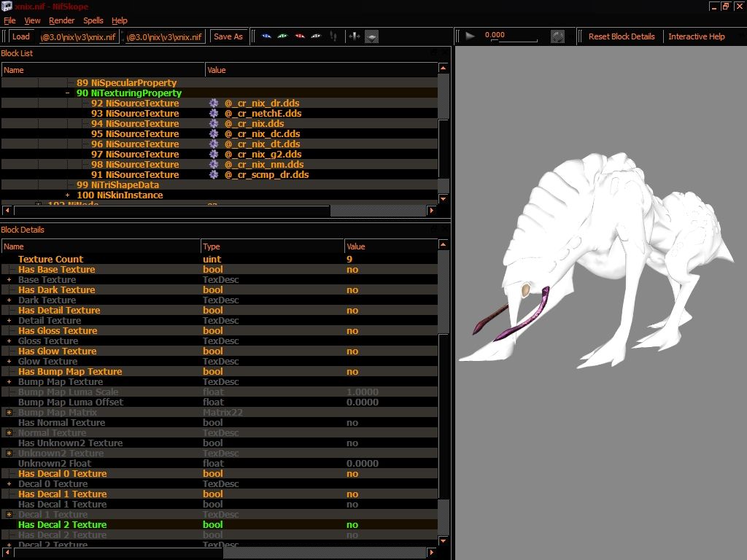747x560 pixels.
Task: Expand the Normal Texture row
Action: (x=9, y=433)
